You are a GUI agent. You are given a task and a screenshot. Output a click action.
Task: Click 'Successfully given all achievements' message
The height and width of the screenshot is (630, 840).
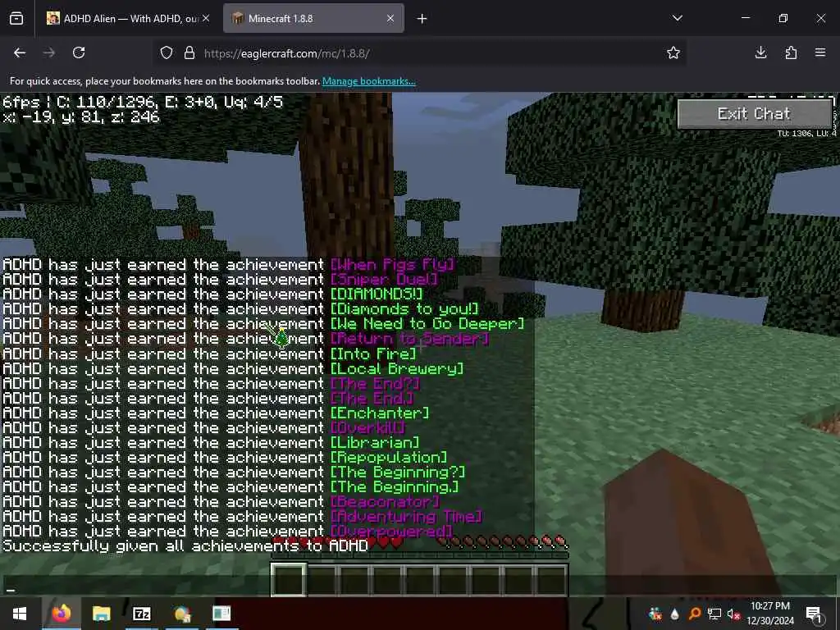point(185,546)
